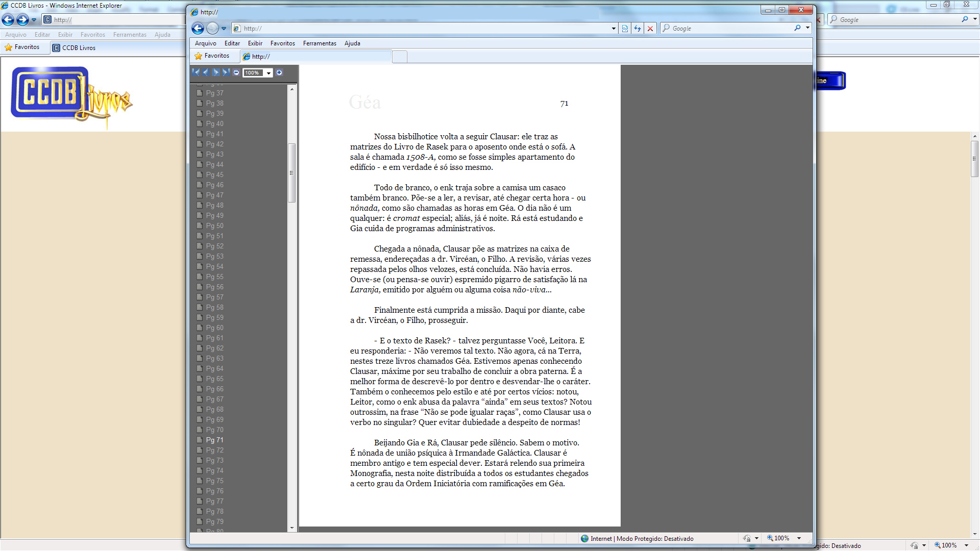The height and width of the screenshot is (551, 980).
Task: Select Pg 50 in the page list
Action: (214, 226)
